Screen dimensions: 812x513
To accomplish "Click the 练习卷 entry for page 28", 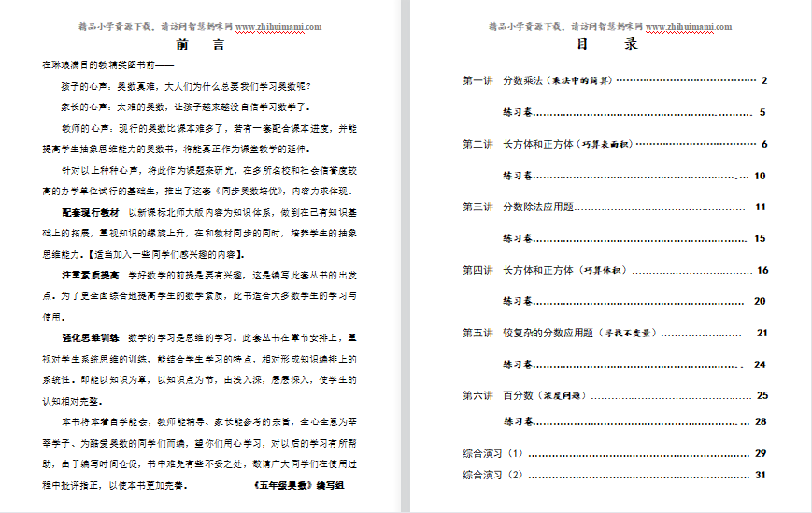I will [519, 422].
